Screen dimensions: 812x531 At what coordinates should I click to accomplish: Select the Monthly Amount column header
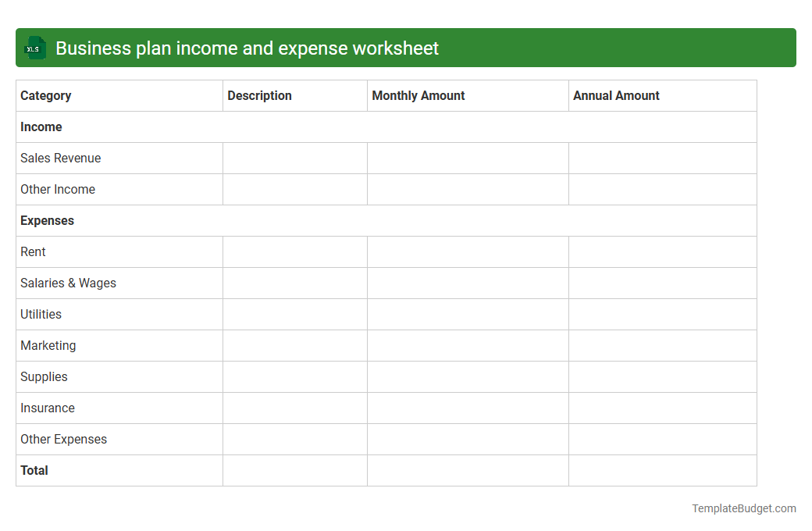[418, 95]
